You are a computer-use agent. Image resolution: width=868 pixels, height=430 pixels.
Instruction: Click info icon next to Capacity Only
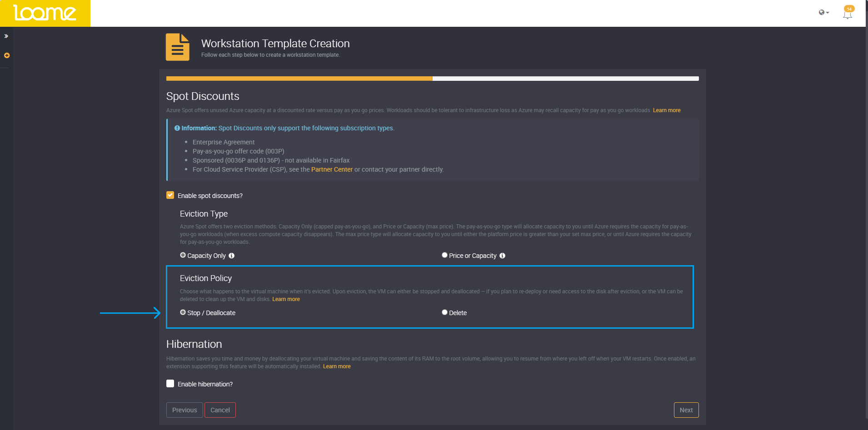pos(231,256)
